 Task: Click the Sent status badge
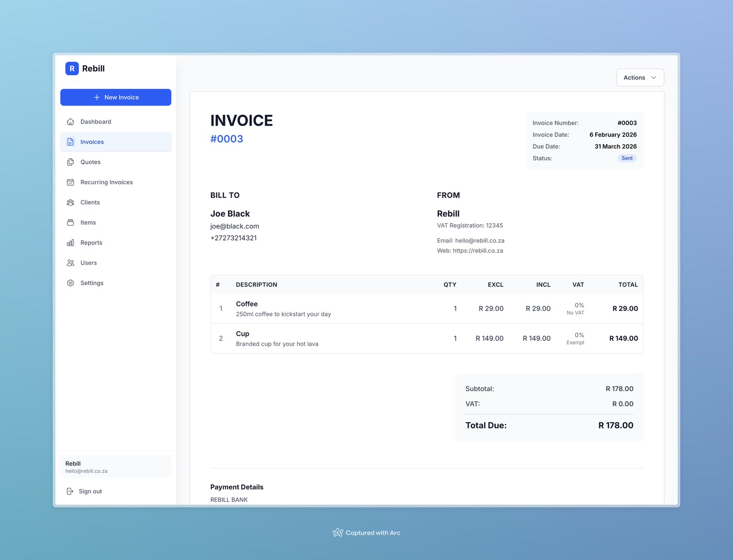[x=627, y=158]
